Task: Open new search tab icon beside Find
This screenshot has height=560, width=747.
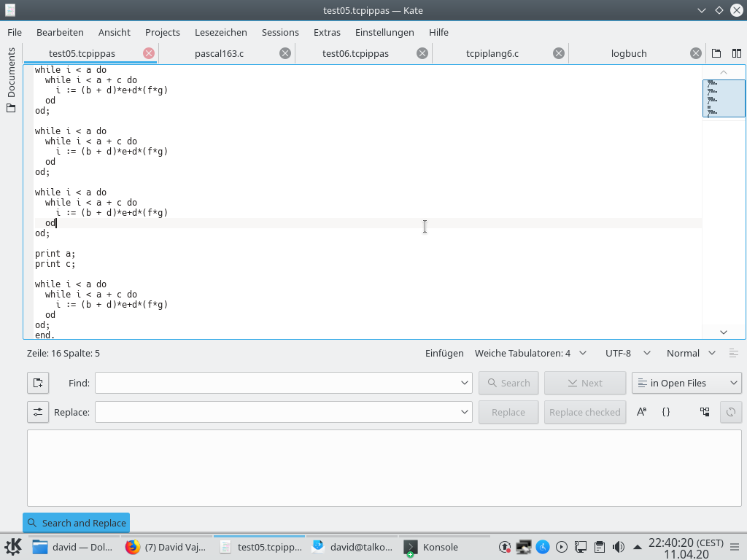Action: click(38, 383)
